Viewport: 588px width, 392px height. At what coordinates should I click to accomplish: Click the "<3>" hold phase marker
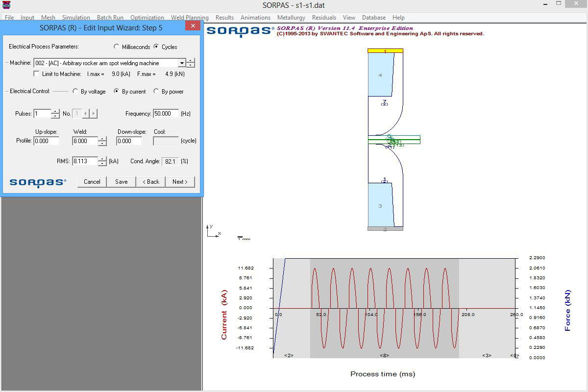point(487,355)
